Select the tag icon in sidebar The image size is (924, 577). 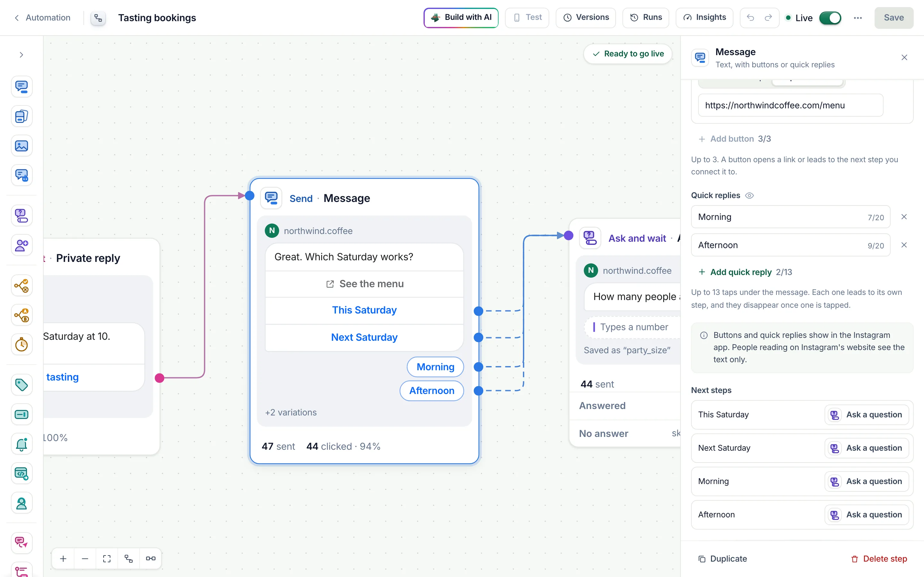pos(21,385)
